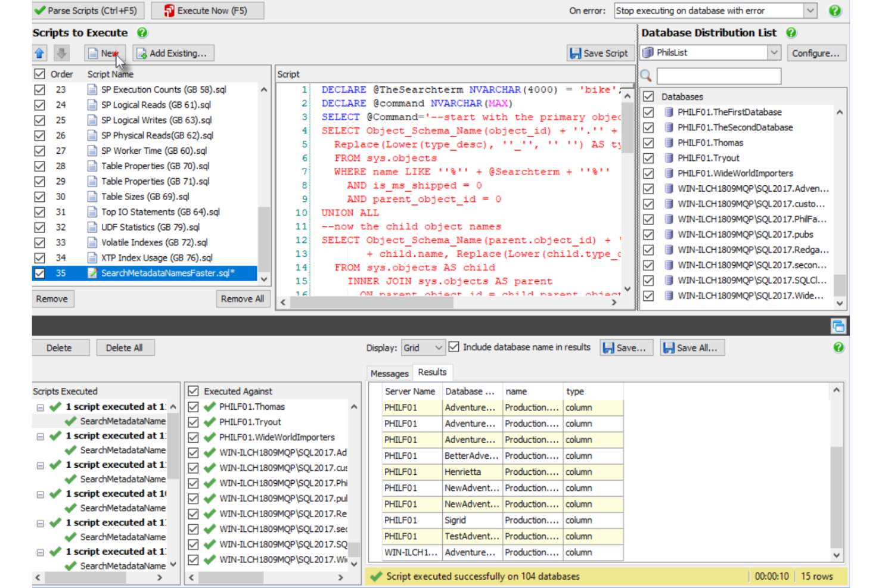Switch to the Messages tab
The width and height of the screenshot is (882, 588).
click(389, 373)
